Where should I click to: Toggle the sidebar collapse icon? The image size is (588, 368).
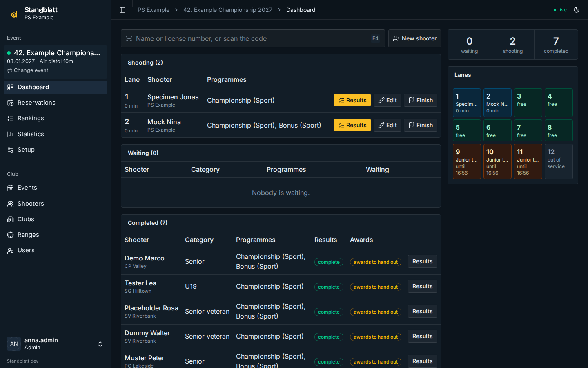[x=122, y=10]
